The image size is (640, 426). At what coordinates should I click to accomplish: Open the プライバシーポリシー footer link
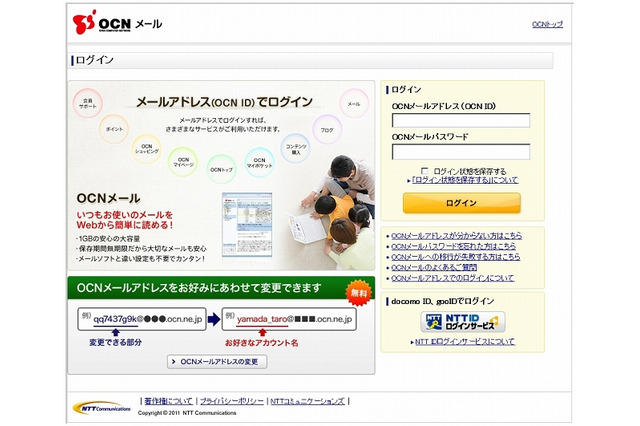pos(232,401)
